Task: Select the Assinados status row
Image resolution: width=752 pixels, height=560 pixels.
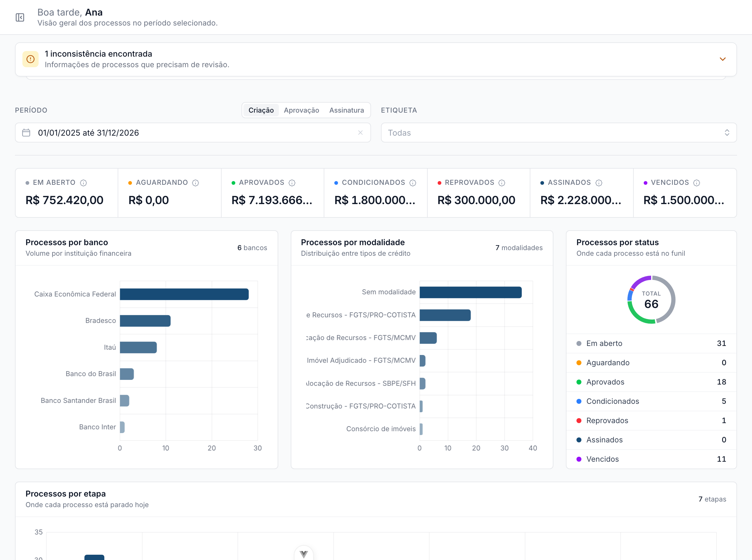Action: 651,440
